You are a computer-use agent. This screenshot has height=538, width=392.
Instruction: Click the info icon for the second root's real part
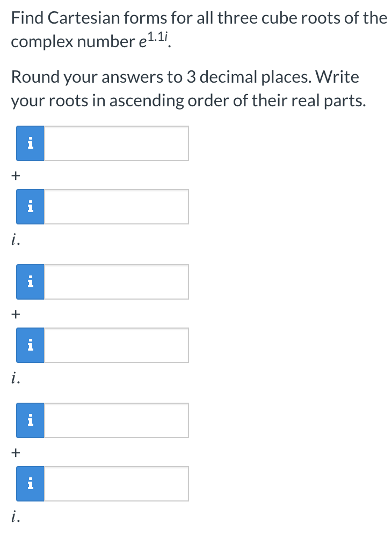(30, 281)
